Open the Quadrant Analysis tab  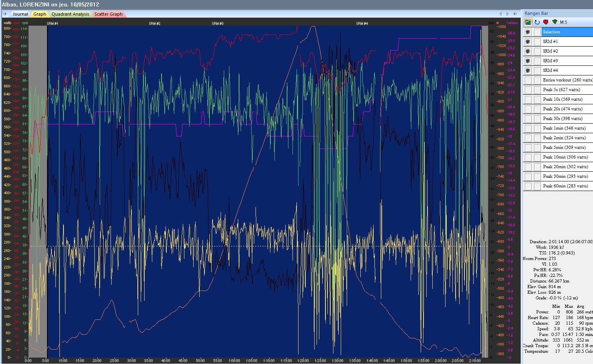coord(70,14)
